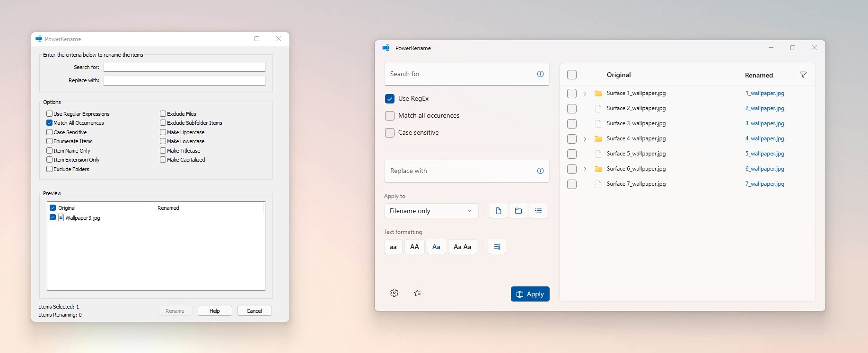
Task: Click the info icon in Search for field
Action: click(x=540, y=74)
